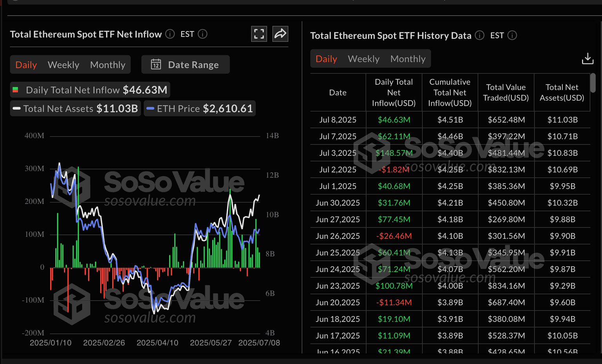
Task: Click $652.48M value traded cell
Action: point(506,120)
